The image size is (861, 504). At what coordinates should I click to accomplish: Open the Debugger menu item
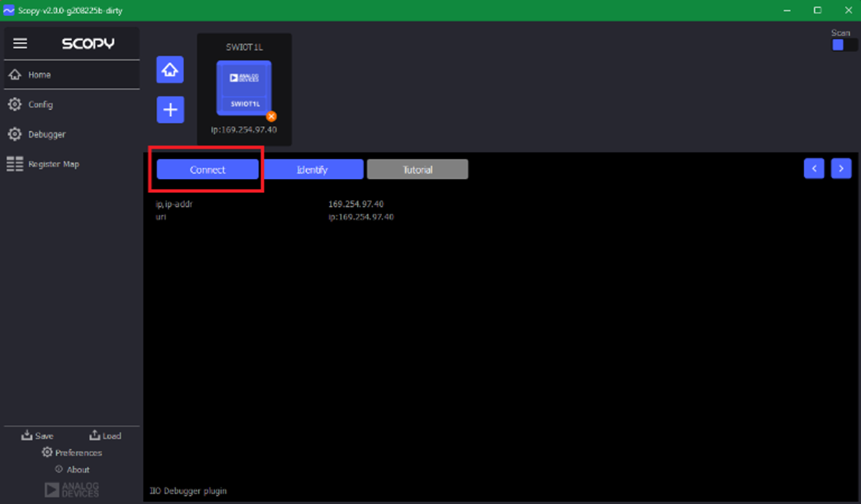pyautogui.click(x=72, y=135)
